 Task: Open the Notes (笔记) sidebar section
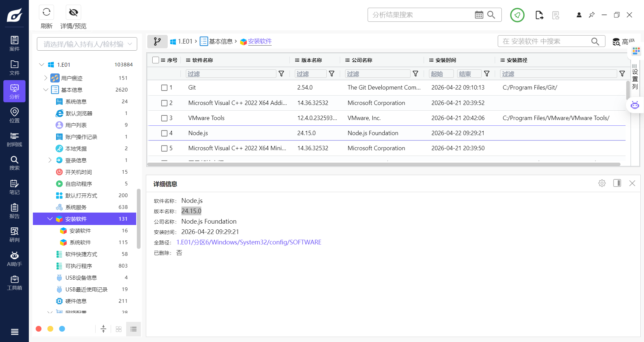pyautogui.click(x=14, y=187)
